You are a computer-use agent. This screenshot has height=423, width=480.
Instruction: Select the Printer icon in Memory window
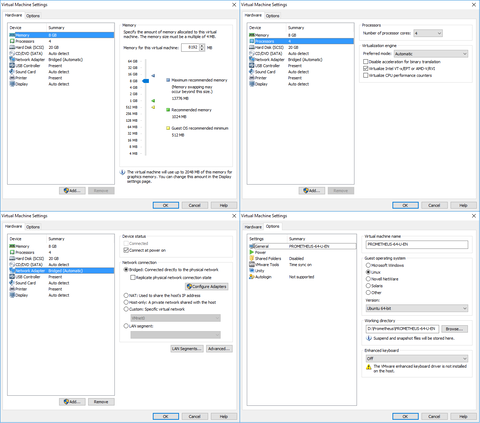point(12,78)
